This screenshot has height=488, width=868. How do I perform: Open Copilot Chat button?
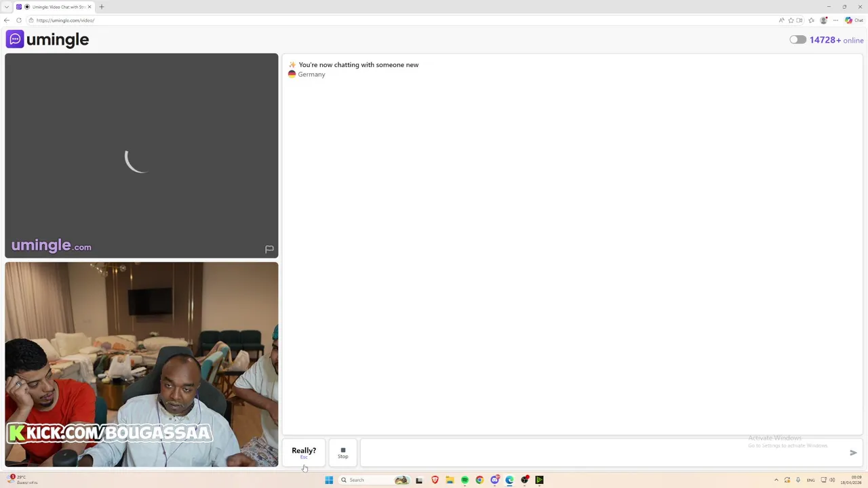854,20
